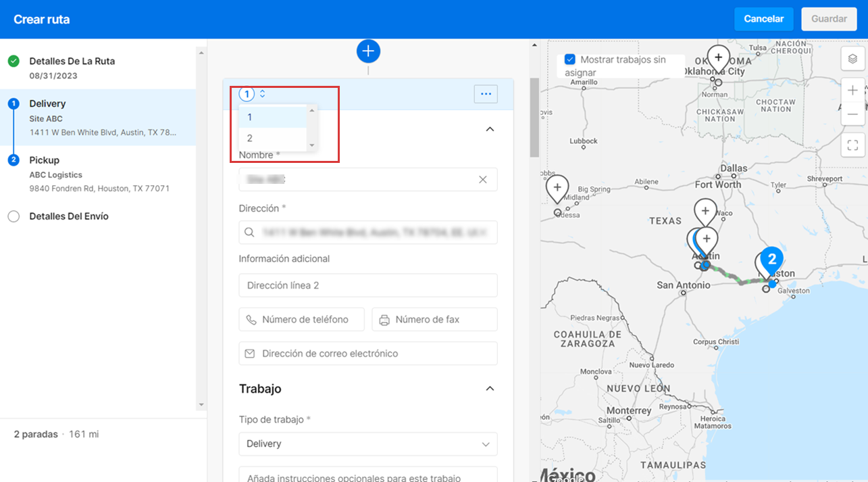Image resolution: width=868 pixels, height=482 pixels.
Task: Click the Dirección address field
Action: [368, 233]
